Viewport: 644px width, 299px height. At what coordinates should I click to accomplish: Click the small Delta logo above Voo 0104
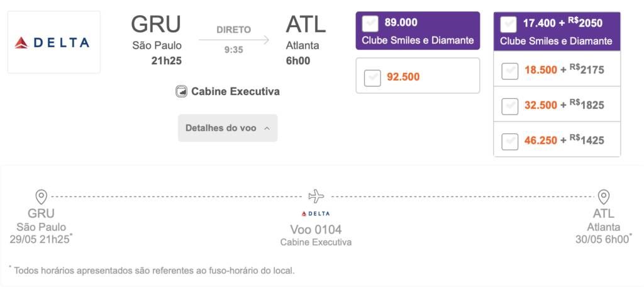pyautogui.click(x=316, y=213)
